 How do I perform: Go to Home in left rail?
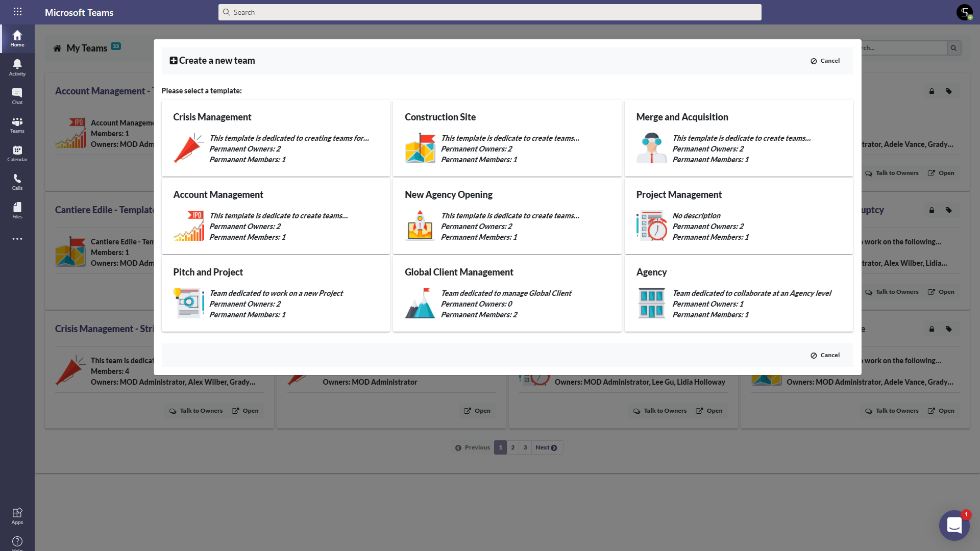click(17, 38)
